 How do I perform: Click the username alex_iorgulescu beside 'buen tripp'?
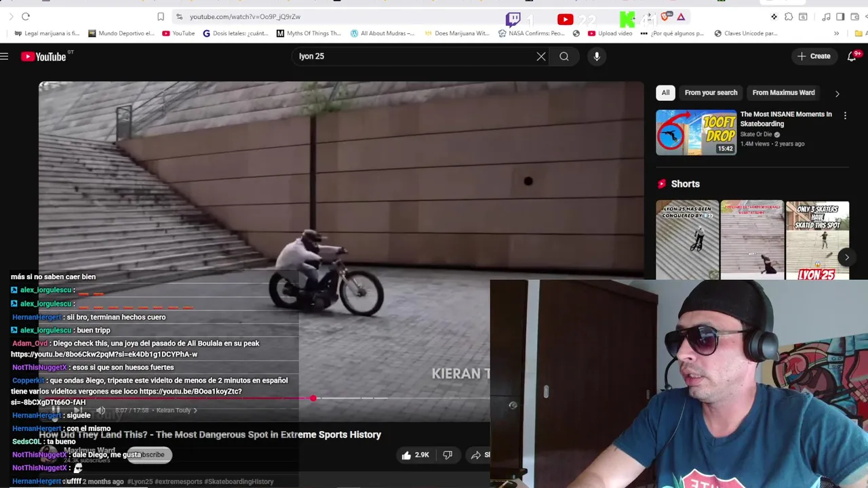pos(45,330)
